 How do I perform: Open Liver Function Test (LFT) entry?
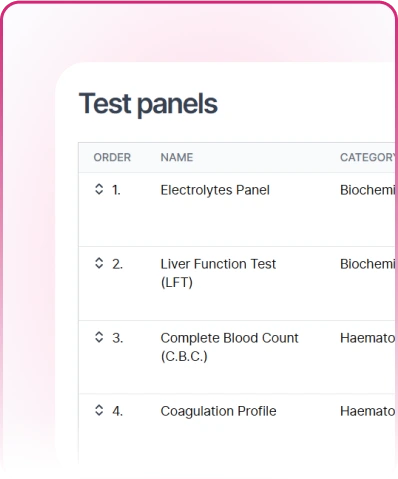click(218, 273)
